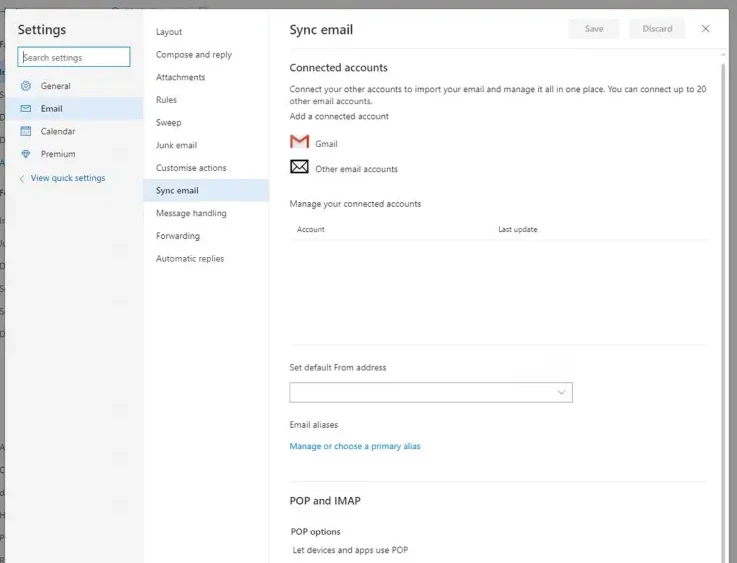Click the 'Manage your connected accounts' text
This screenshot has width=737, height=563.
point(355,204)
